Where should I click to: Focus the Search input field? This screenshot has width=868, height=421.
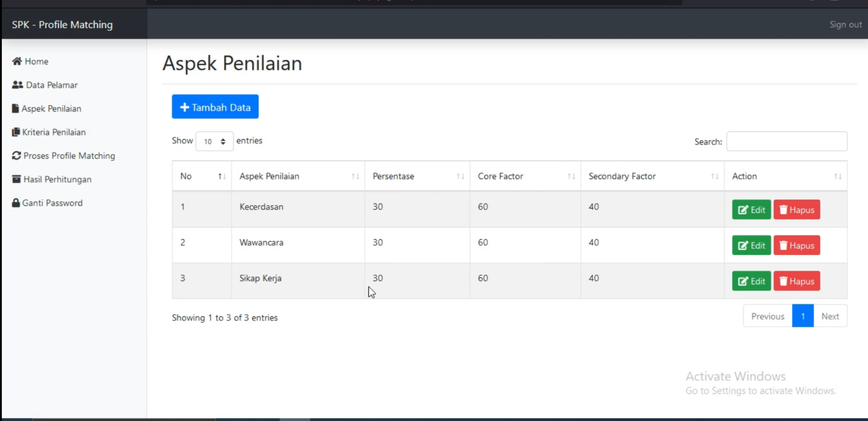tap(787, 141)
